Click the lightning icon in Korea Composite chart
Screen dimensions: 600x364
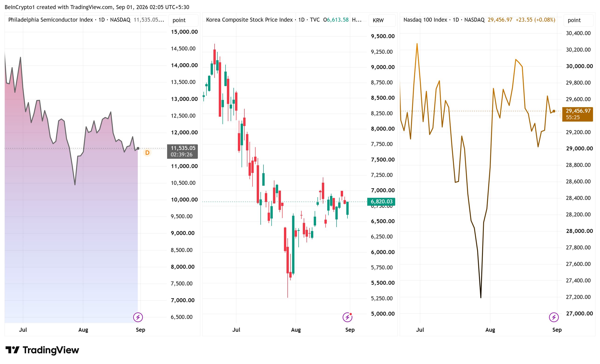347,317
